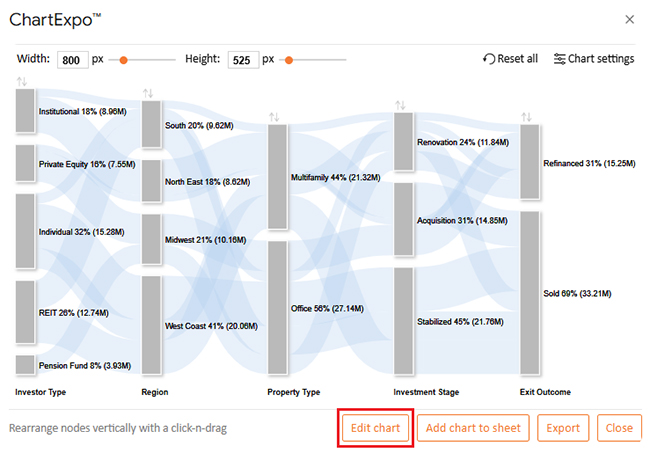Select the Institutional 18% node
Viewport: 650px width, 453px height.
pyautogui.click(x=25, y=112)
